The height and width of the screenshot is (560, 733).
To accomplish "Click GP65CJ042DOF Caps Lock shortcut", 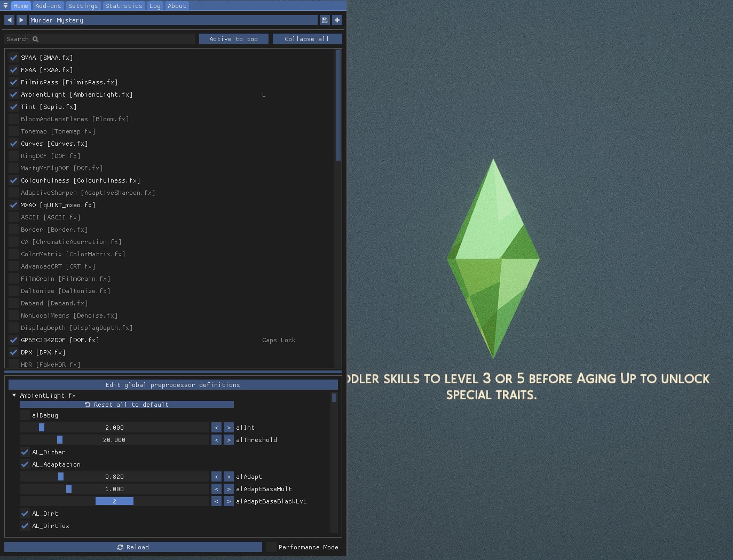I will click(x=279, y=340).
